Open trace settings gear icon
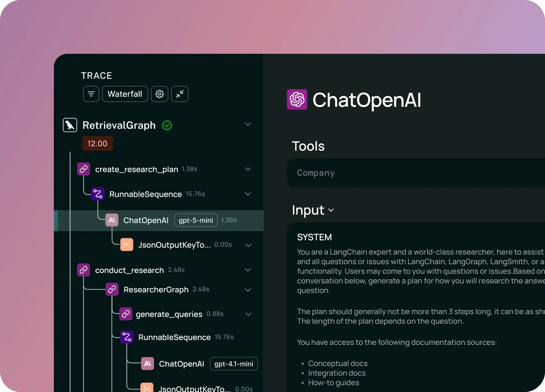The height and width of the screenshot is (392, 545). 160,94
